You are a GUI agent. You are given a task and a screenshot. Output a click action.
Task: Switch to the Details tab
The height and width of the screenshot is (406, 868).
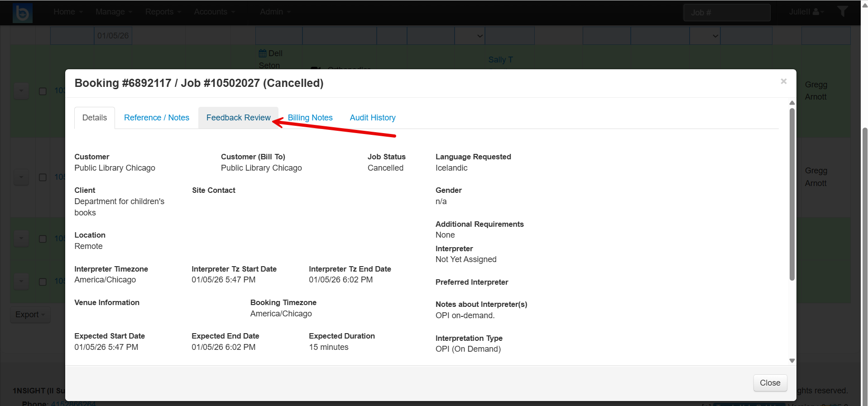pyautogui.click(x=95, y=118)
